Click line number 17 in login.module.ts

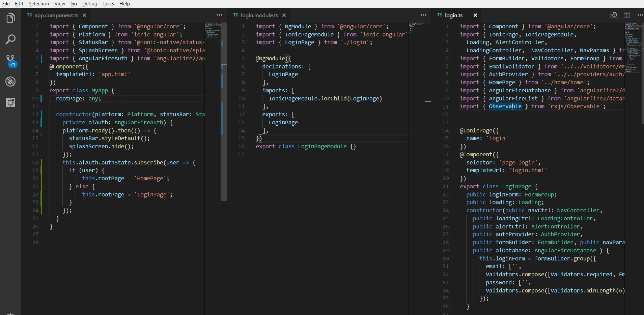[242, 155]
